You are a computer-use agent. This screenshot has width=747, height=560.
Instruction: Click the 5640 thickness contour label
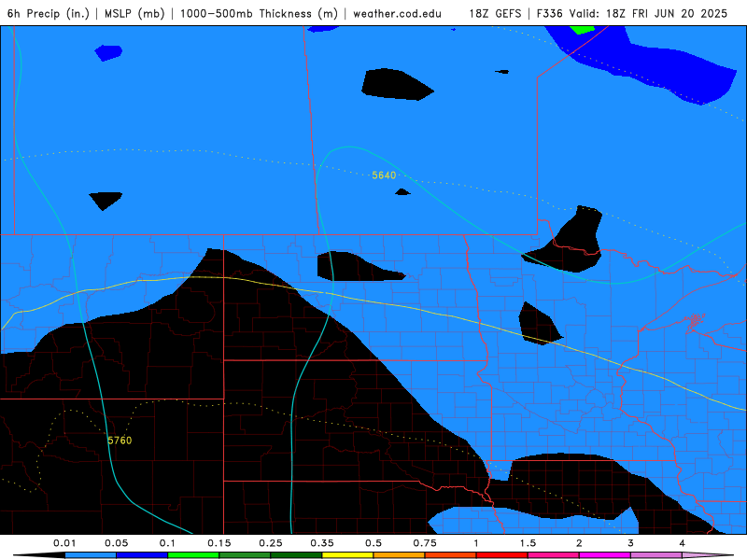[x=384, y=175]
